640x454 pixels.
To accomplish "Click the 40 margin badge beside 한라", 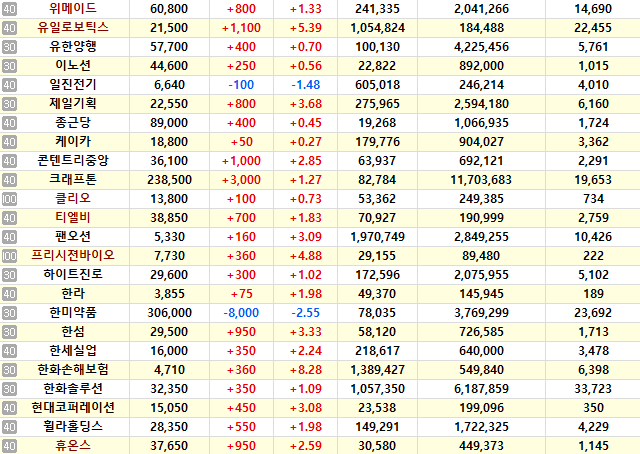I will tap(9, 294).
